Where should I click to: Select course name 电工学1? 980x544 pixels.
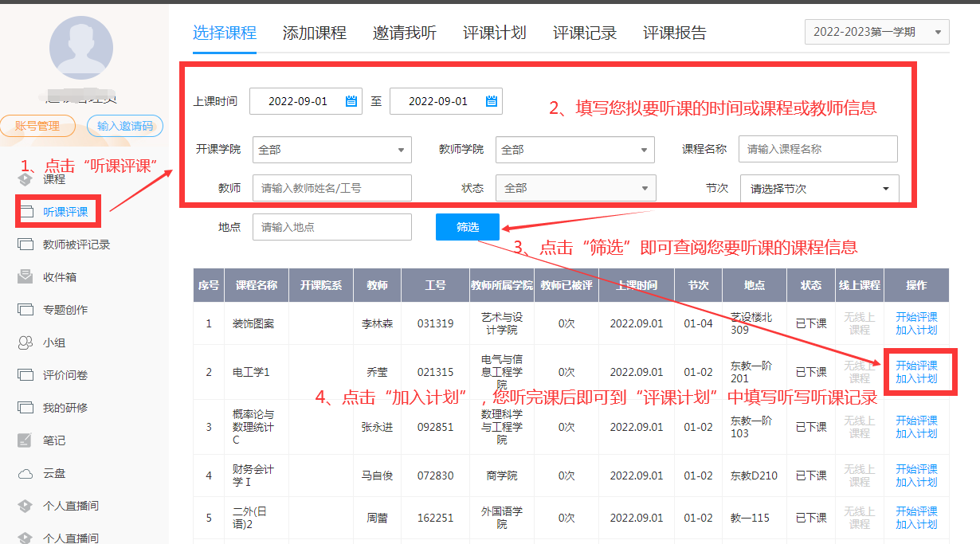coord(251,372)
